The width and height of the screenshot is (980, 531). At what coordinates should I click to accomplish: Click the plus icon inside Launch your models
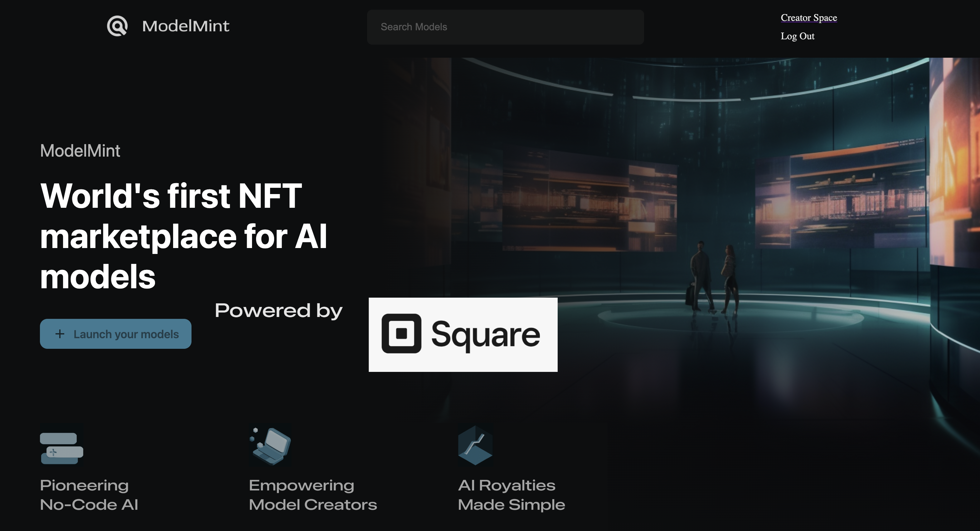coord(60,334)
